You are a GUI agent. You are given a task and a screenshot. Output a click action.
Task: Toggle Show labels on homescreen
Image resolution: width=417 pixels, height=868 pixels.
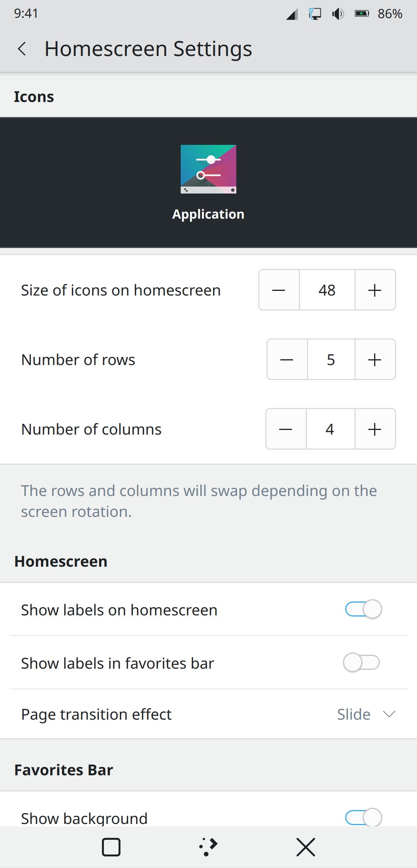pyautogui.click(x=363, y=610)
